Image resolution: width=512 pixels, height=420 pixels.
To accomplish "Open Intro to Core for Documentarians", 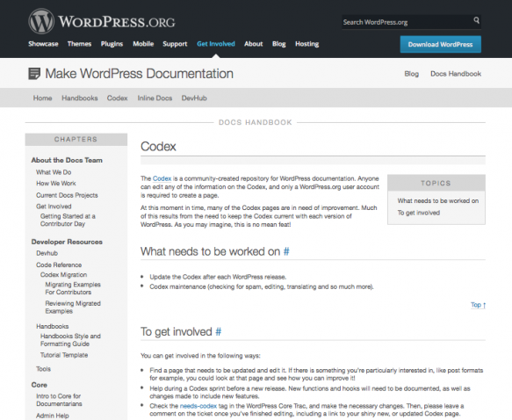I will click(x=59, y=400).
